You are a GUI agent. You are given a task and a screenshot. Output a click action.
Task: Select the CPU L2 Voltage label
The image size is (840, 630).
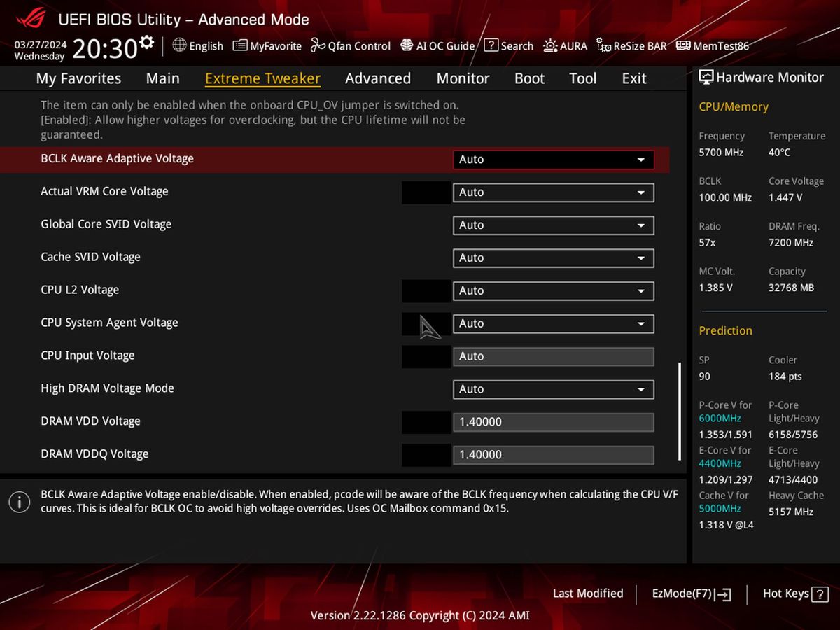click(80, 290)
